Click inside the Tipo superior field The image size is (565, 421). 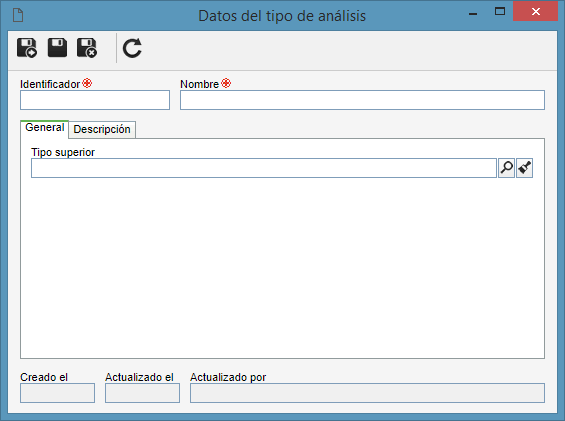pos(264,168)
